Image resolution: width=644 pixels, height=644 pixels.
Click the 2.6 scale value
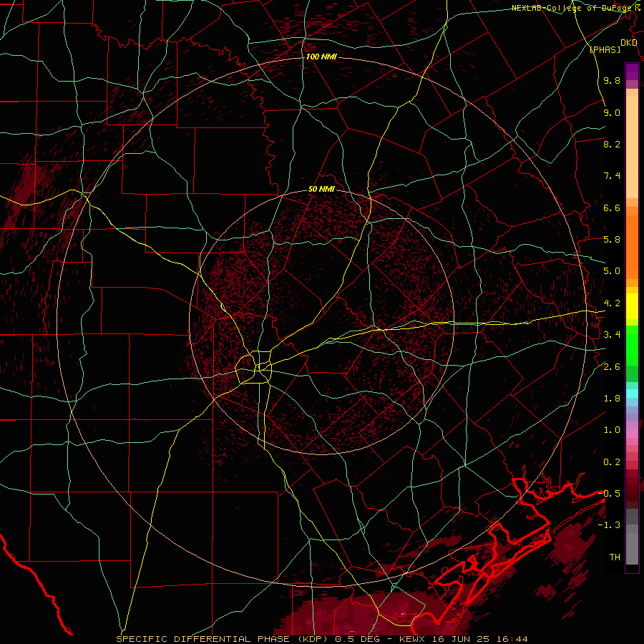point(612,367)
